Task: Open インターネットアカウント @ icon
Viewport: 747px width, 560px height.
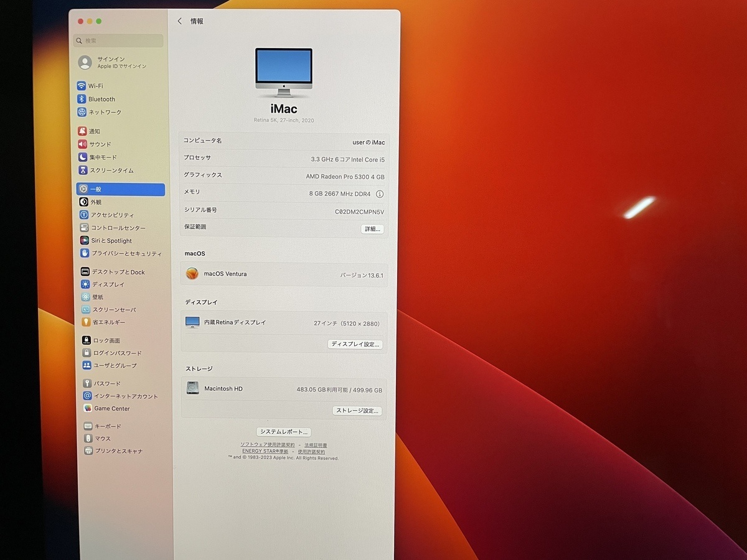Action: point(88,396)
